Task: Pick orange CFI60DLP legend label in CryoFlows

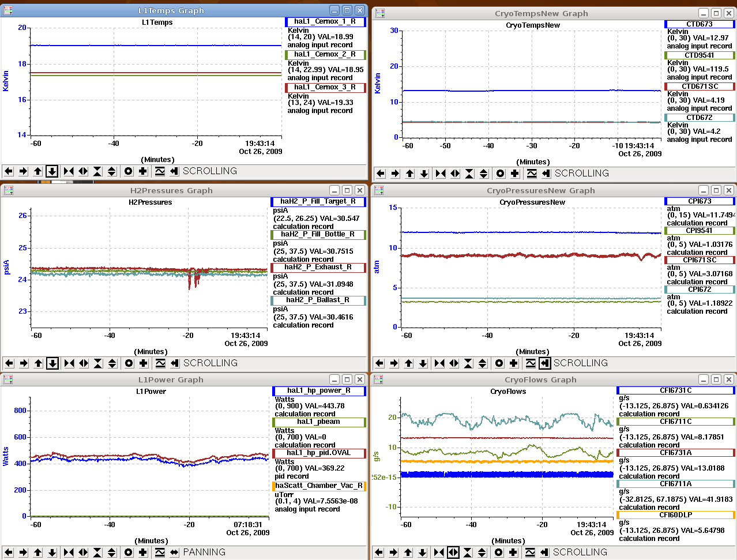Action: [x=676, y=515]
